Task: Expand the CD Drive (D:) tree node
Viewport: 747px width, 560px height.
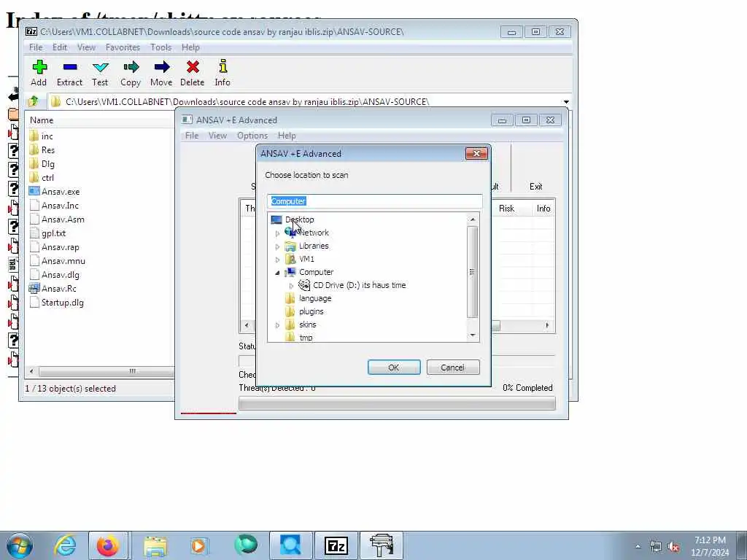Action: 291,286
